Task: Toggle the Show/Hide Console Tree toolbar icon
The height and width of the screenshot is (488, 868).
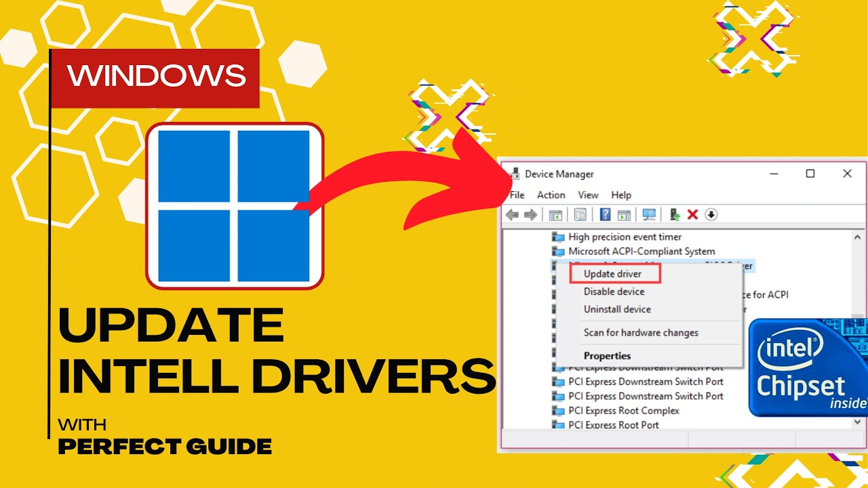Action: [555, 215]
